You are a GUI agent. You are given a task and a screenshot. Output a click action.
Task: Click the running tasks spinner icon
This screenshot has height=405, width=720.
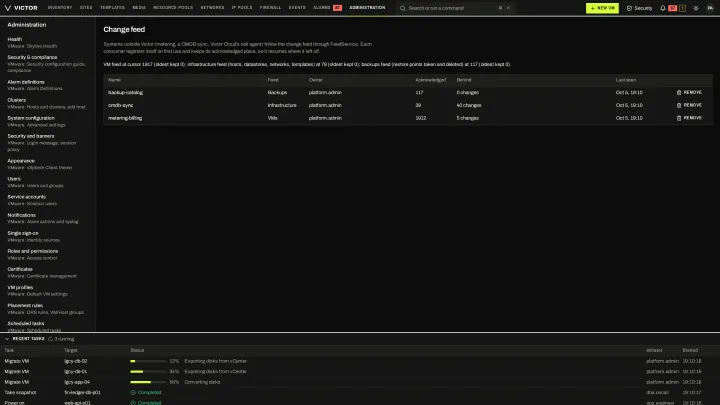tap(51, 339)
